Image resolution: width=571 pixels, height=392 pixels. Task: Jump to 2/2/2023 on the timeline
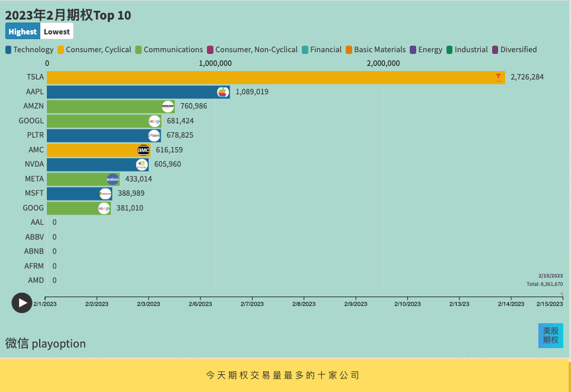[x=97, y=304]
